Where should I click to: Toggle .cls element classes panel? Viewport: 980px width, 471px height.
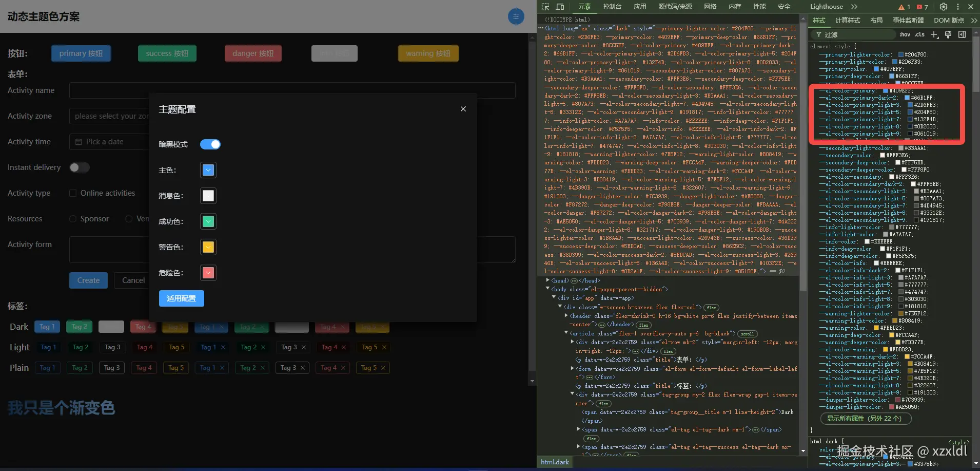[x=920, y=34]
